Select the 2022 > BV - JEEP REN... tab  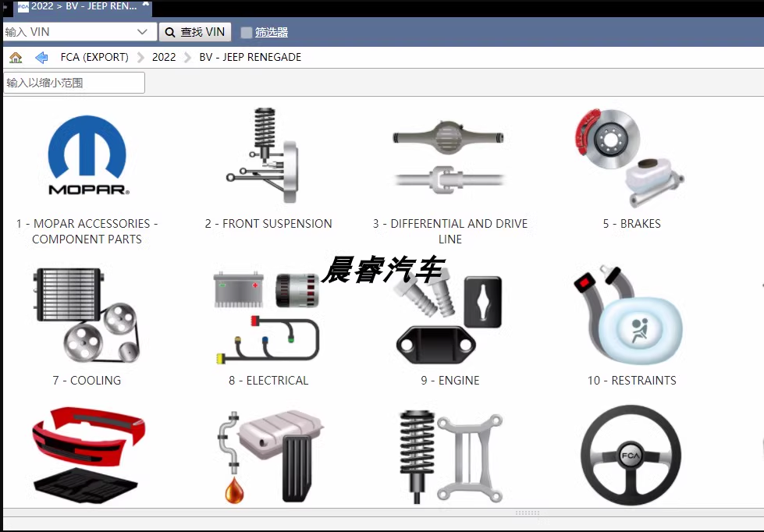point(84,6)
